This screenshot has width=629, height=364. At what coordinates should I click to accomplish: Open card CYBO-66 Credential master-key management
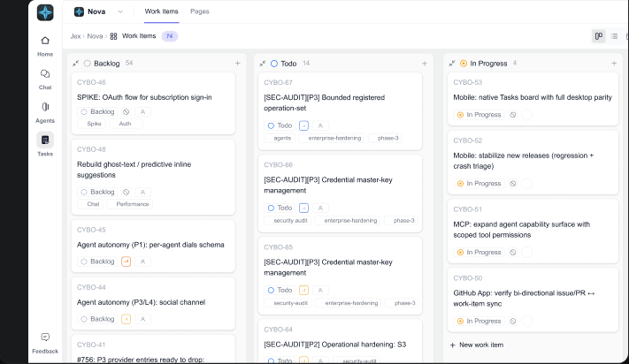coord(341,193)
